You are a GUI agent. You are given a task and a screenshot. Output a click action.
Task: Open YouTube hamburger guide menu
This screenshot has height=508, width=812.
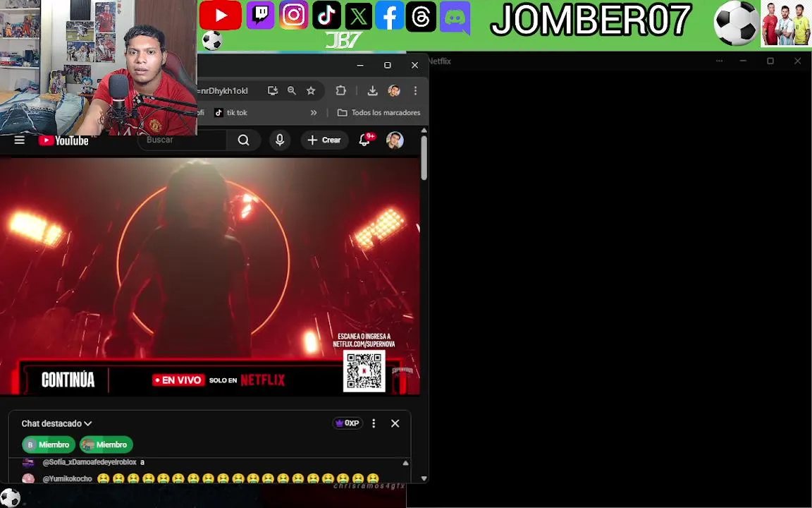pos(19,140)
